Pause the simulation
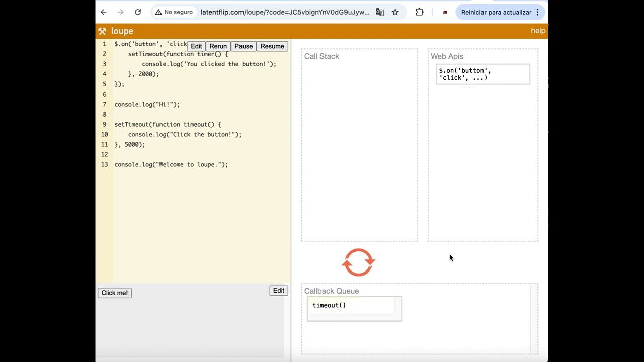The height and width of the screenshot is (362, 644). (244, 46)
